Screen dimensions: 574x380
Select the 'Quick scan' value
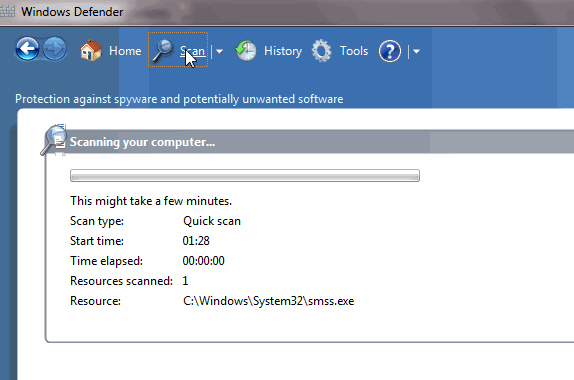(x=212, y=221)
